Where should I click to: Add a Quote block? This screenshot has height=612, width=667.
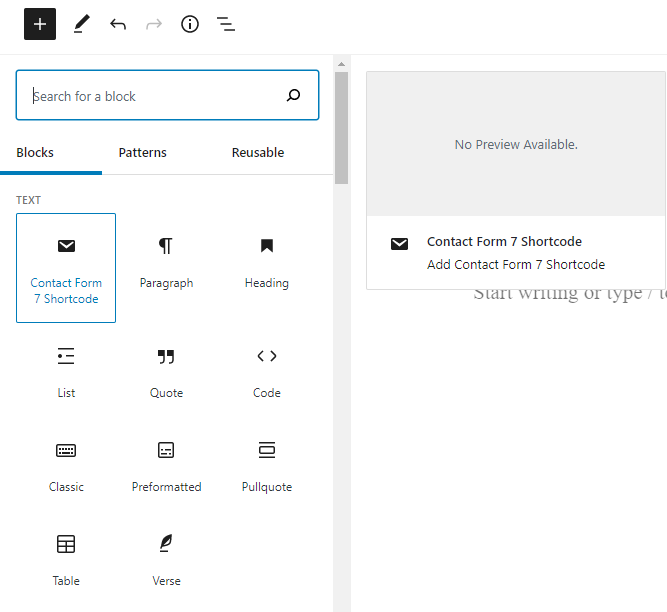point(166,372)
